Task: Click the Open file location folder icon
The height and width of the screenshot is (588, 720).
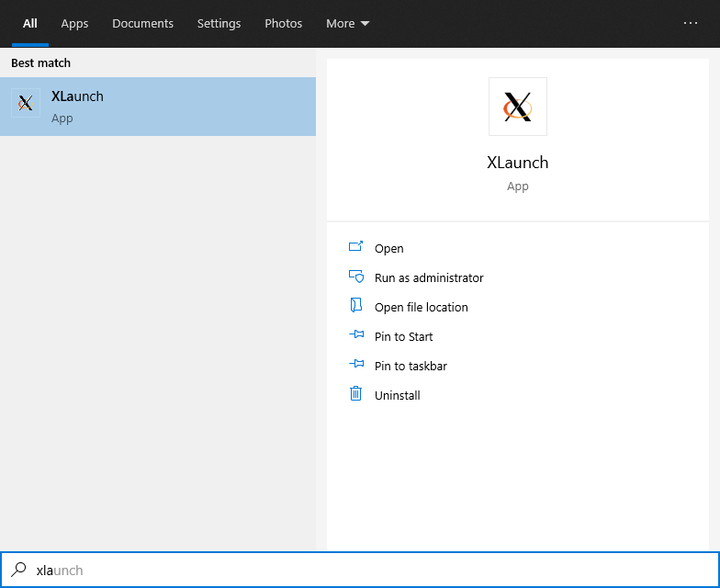Action: (356, 305)
